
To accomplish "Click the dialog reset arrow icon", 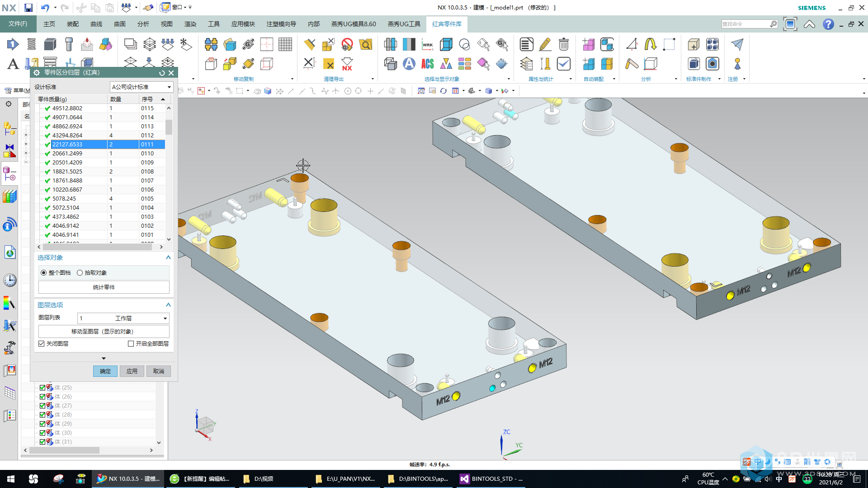I will [x=162, y=73].
